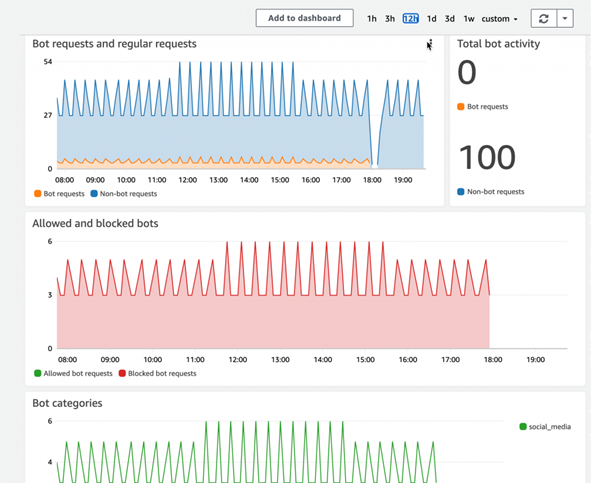Select the 3h time range

(x=390, y=18)
